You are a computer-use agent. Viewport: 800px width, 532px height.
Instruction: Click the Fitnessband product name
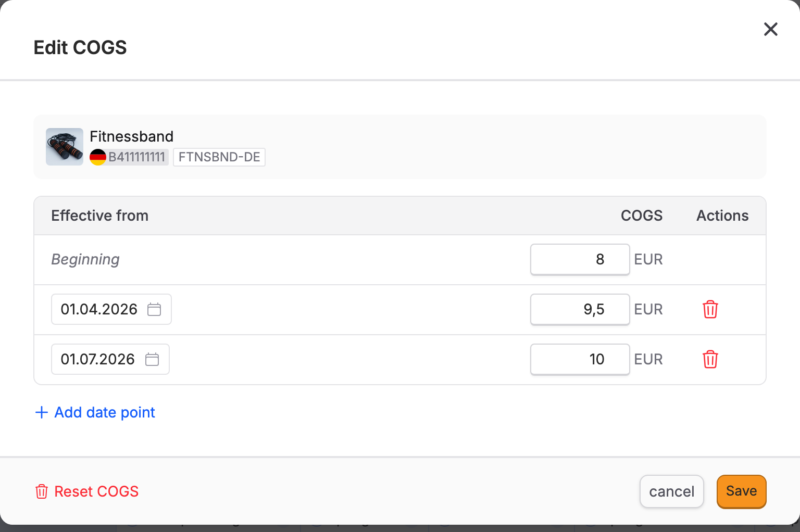pos(131,136)
